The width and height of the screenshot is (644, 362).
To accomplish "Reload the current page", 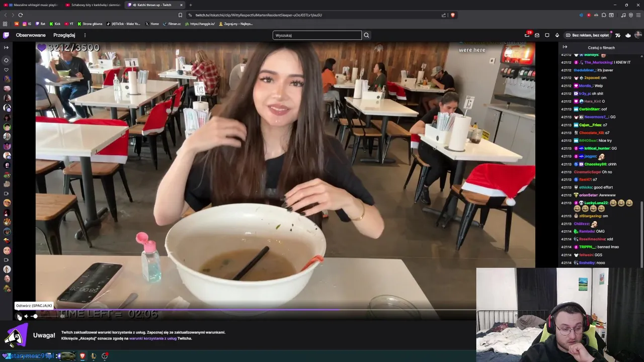I will [x=21, y=15].
